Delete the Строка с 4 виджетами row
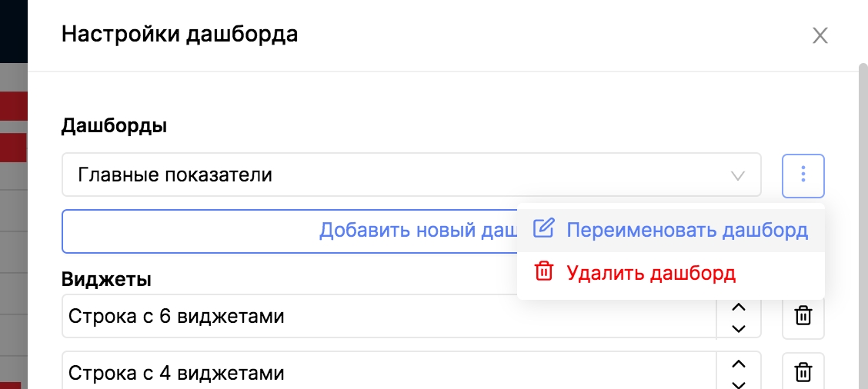 click(x=803, y=373)
